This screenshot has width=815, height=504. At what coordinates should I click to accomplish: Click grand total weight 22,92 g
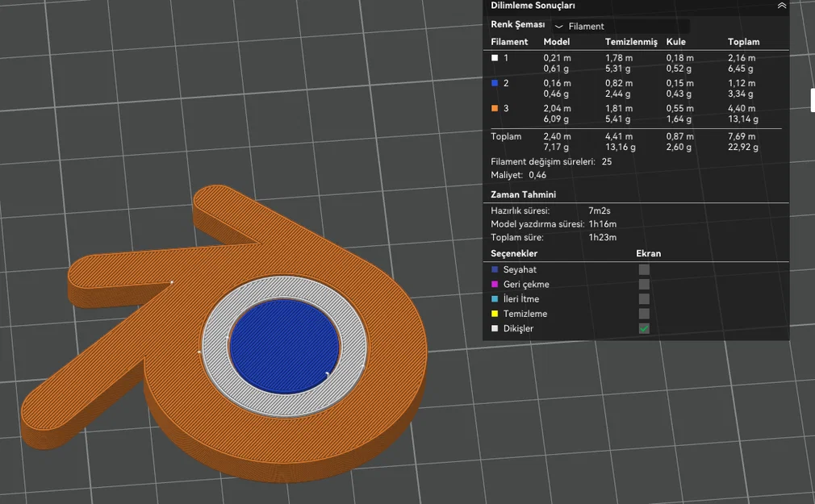[x=742, y=147]
